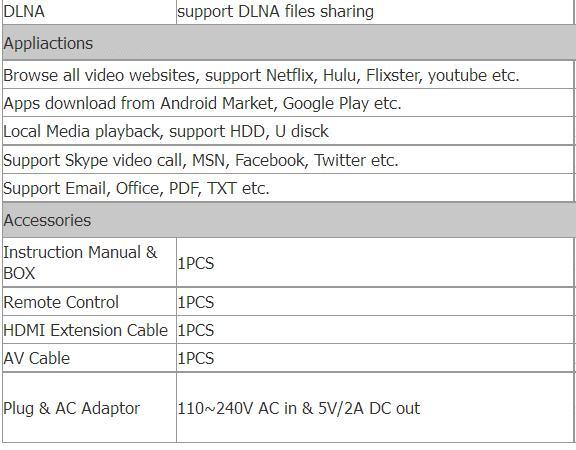This screenshot has height=450, width=576.
Task: Select the 'Apps download from Android Market' row
Action: 288,103
